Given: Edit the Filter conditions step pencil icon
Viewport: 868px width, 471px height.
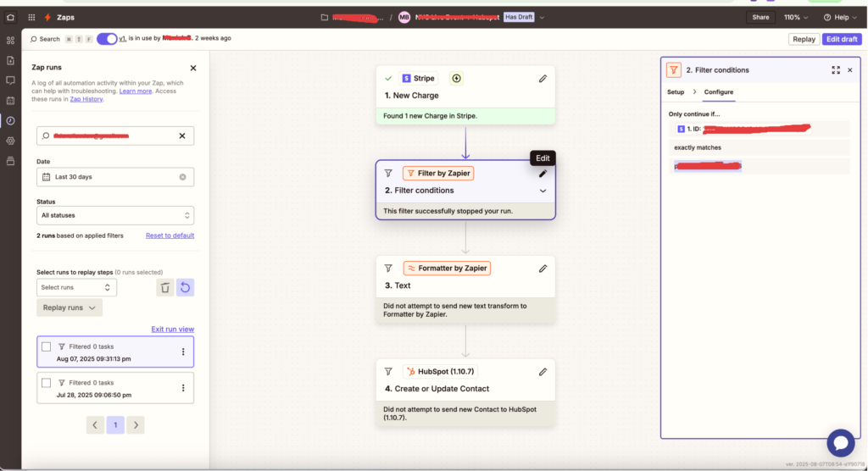Looking at the screenshot, I should tap(542, 174).
